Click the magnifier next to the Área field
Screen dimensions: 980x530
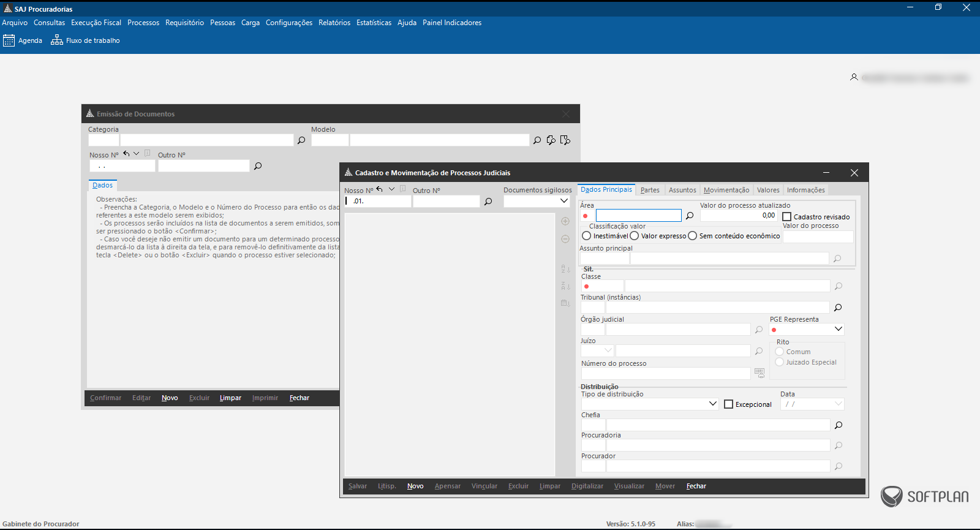coord(690,216)
